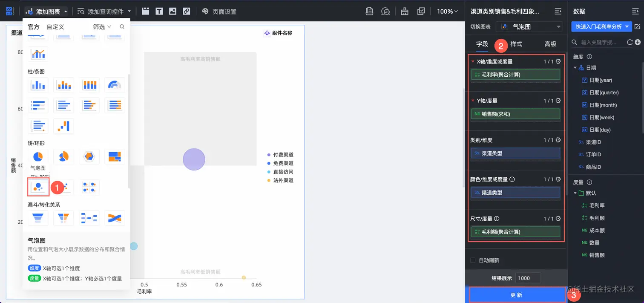
Task: Click the cleanup brush icon in top toolbar
Action: click(404, 12)
